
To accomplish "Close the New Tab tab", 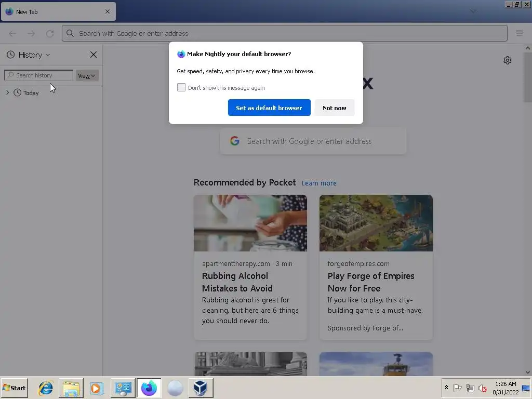I will click(x=108, y=11).
